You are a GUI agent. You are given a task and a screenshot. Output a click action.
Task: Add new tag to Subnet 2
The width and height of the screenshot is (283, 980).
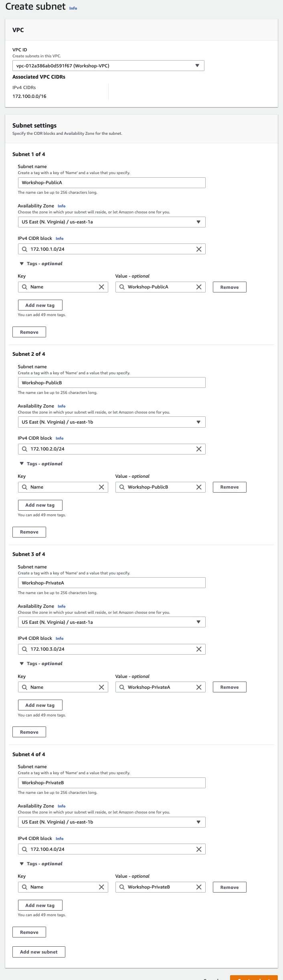click(40, 505)
